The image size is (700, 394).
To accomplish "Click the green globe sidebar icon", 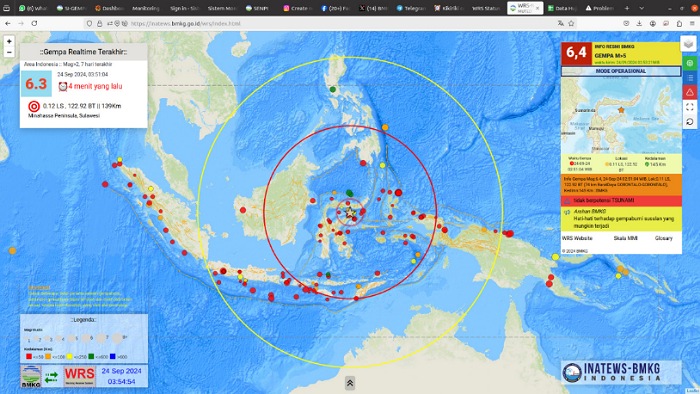I will [690, 63].
